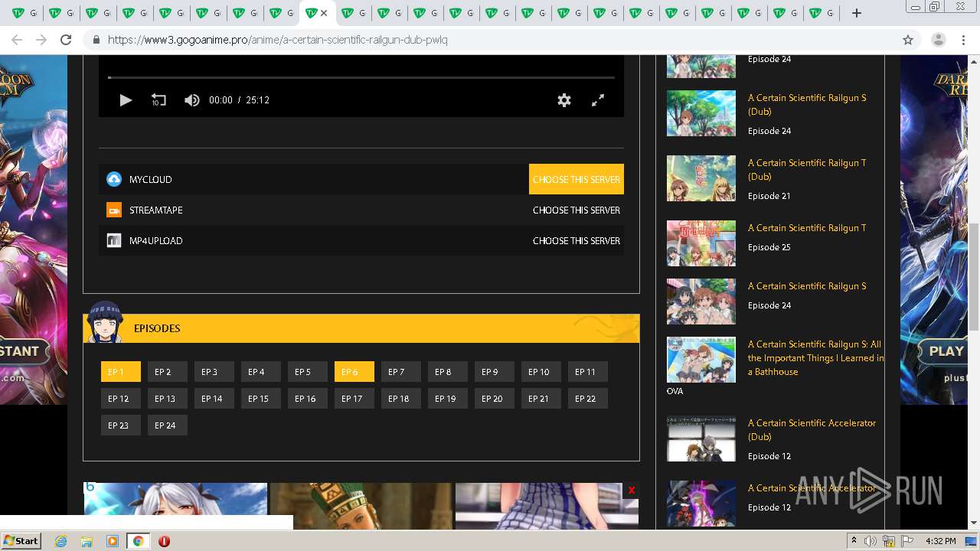Select episode EP 24
The width and height of the screenshot is (980, 551).
click(168, 425)
